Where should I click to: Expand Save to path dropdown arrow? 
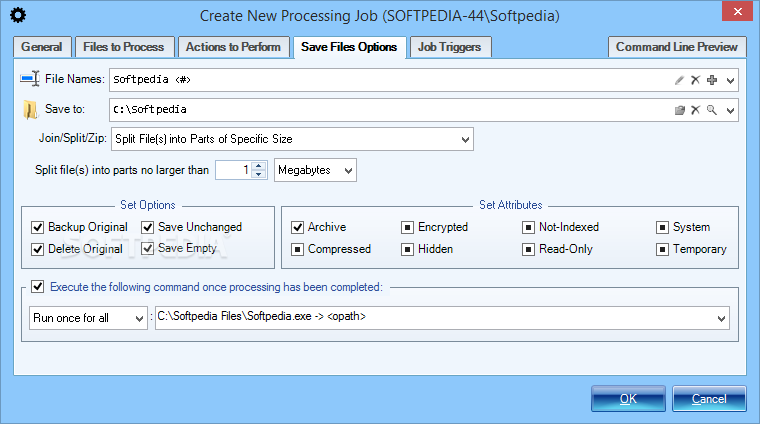[x=730, y=110]
